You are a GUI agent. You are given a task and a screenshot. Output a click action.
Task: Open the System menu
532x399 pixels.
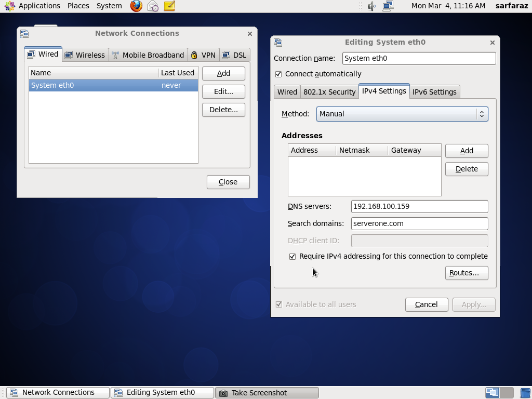[109, 6]
